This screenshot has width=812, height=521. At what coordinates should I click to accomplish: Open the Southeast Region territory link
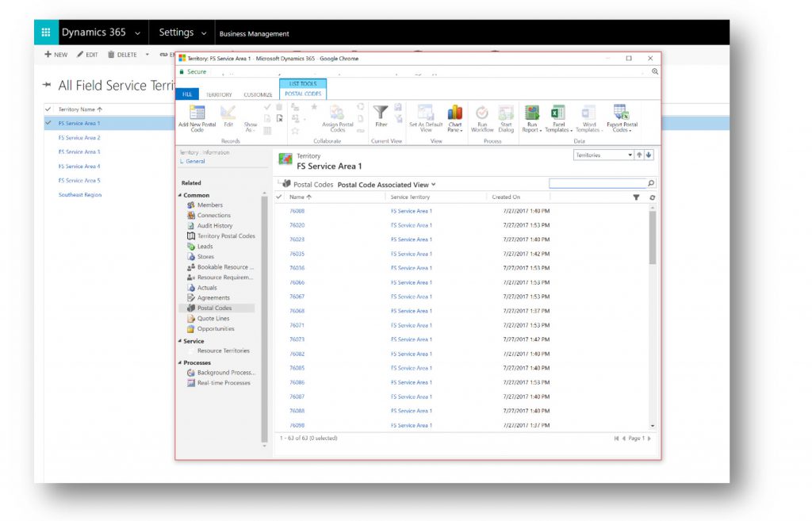(80, 195)
